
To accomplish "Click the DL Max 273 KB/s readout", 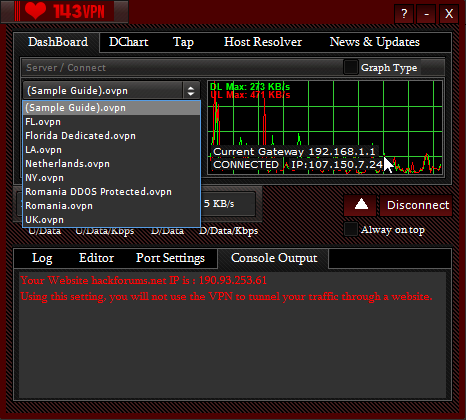I will [x=250, y=87].
